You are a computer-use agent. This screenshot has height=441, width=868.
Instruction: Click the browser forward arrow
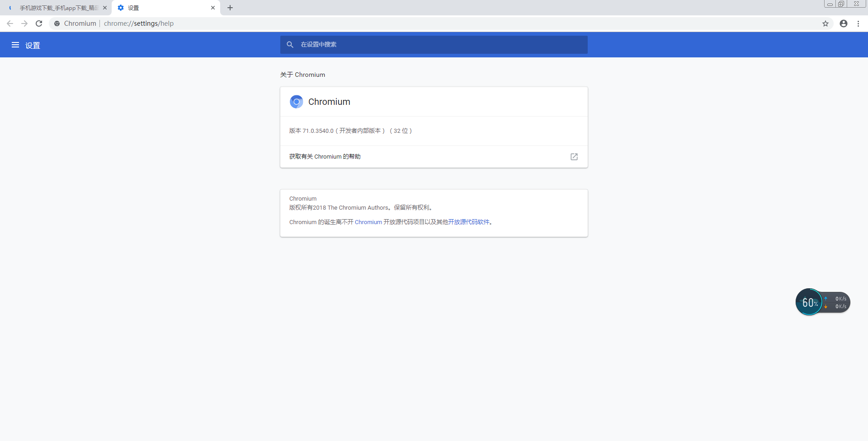(x=24, y=23)
